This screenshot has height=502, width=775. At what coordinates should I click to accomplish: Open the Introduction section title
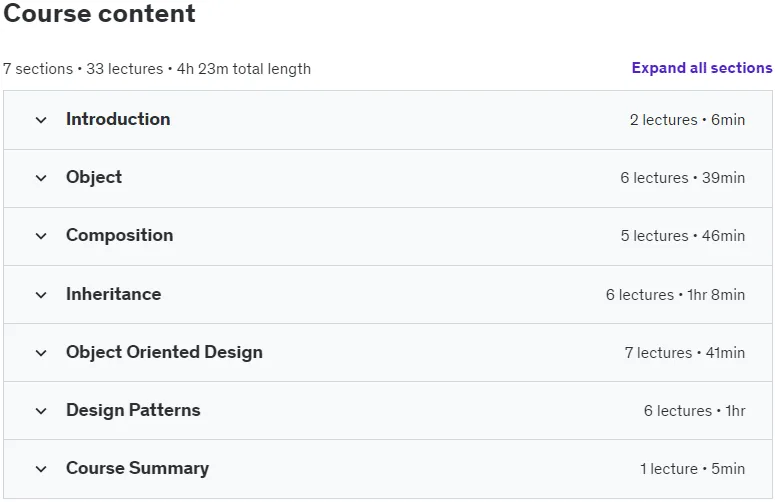[118, 119]
